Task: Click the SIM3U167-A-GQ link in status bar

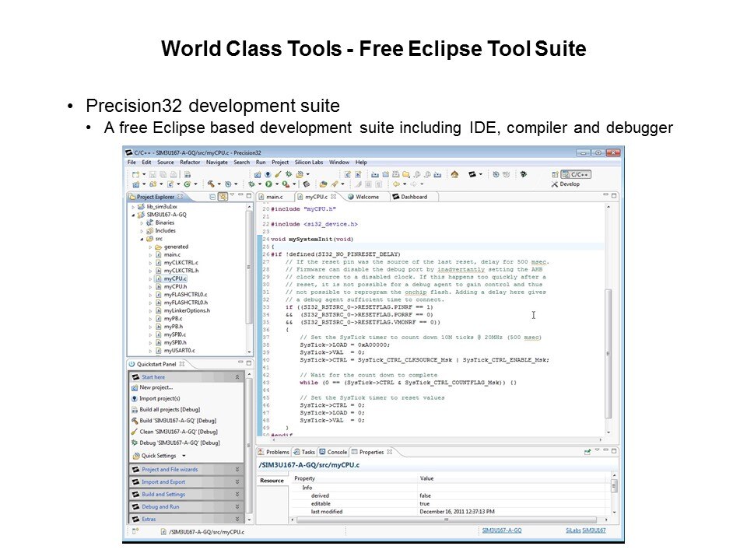Action: 501,530
